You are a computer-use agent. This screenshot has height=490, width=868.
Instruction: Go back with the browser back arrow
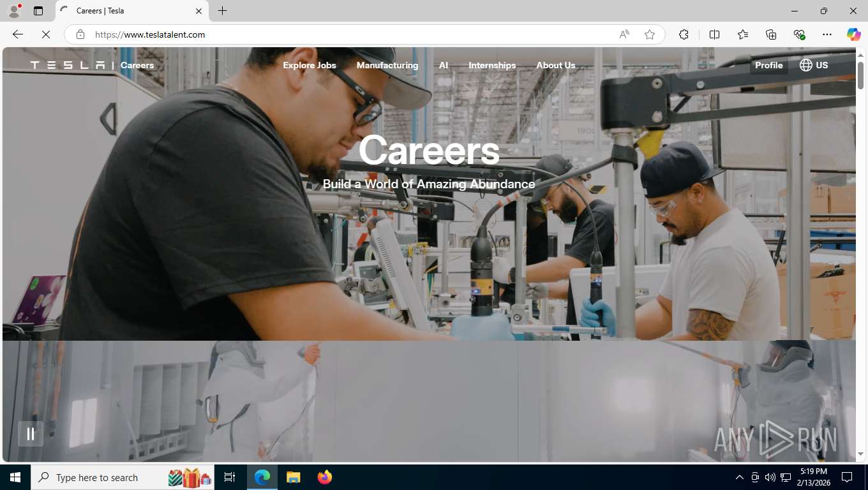click(18, 34)
